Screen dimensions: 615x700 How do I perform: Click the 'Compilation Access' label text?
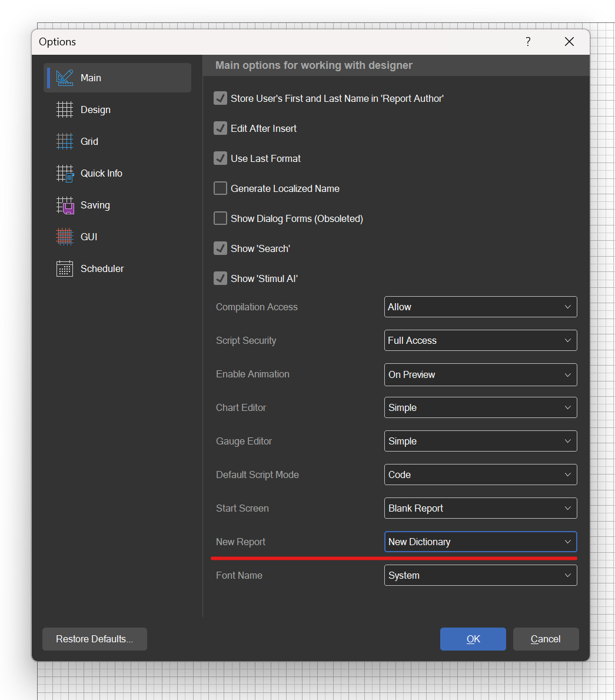pos(257,307)
